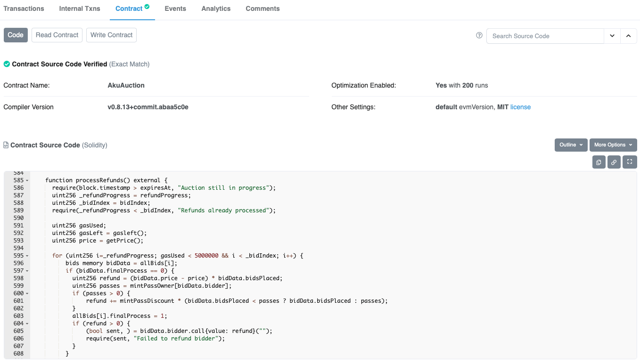Viewport: 640px width, 364px height.
Task: Select the Write Contract button
Action: tap(111, 35)
